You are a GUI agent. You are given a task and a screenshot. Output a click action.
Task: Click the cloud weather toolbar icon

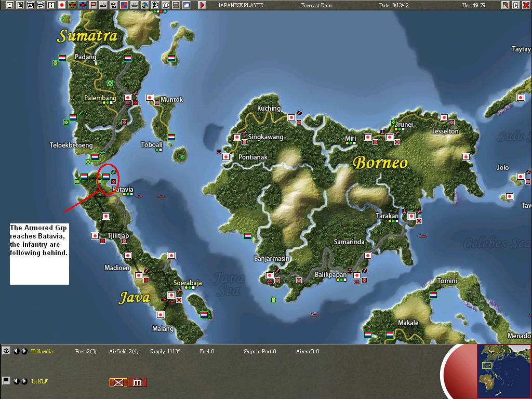(187, 5)
